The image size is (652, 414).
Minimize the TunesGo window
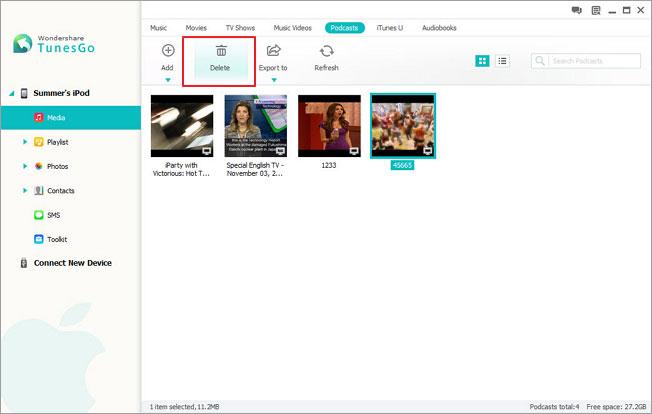[x=612, y=11]
